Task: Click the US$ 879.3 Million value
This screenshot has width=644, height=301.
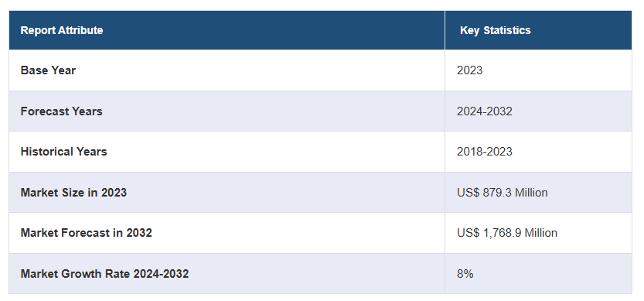Action: coord(502,193)
